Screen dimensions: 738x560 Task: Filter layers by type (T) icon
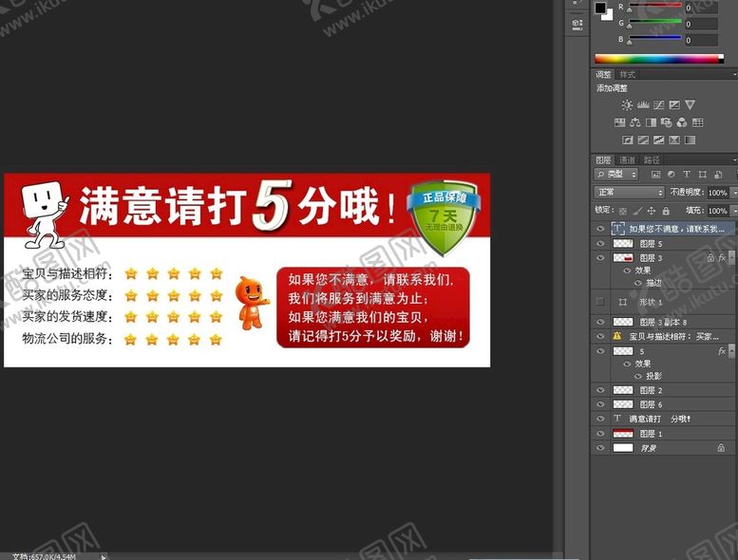[687, 175]
